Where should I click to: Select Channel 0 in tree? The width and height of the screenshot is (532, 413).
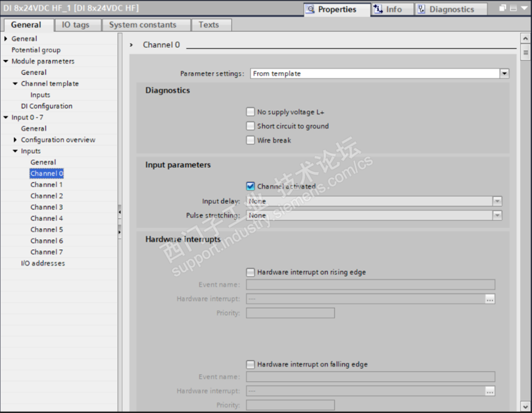(47, 173)
